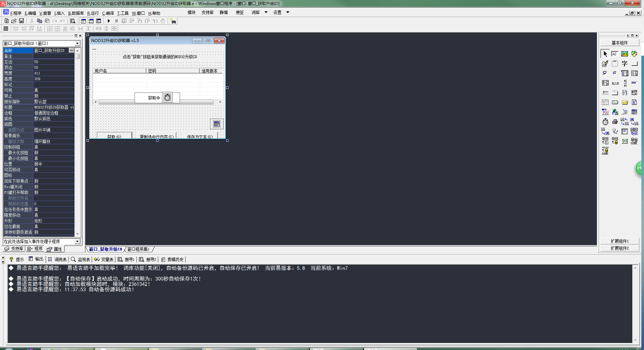Click the 扩展组件1 palette button
Viewport: 644px width, 350px height.
click(620, 241)
